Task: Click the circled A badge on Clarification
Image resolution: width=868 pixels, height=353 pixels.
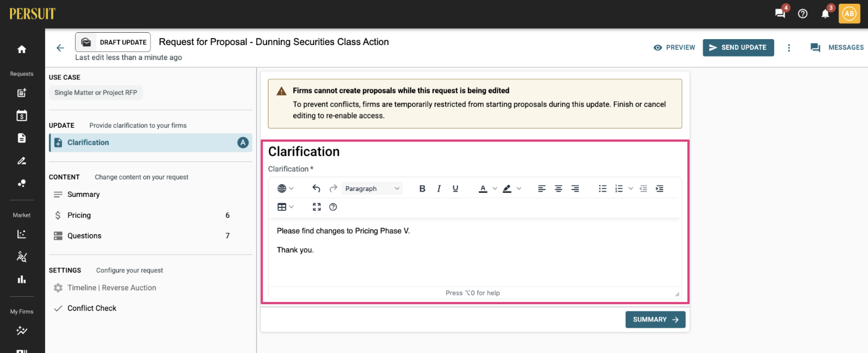Action: point(243,143)
